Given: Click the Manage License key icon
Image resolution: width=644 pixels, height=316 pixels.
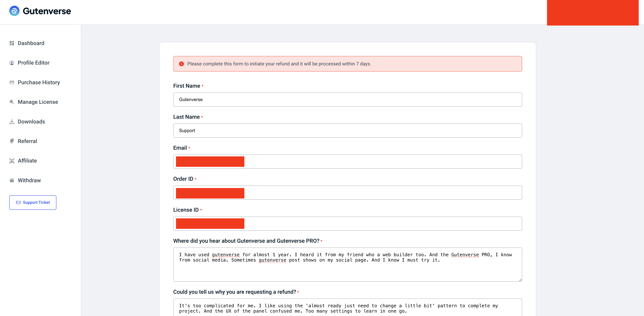Looking at the screenshot, I should click(x=12, y=102).
